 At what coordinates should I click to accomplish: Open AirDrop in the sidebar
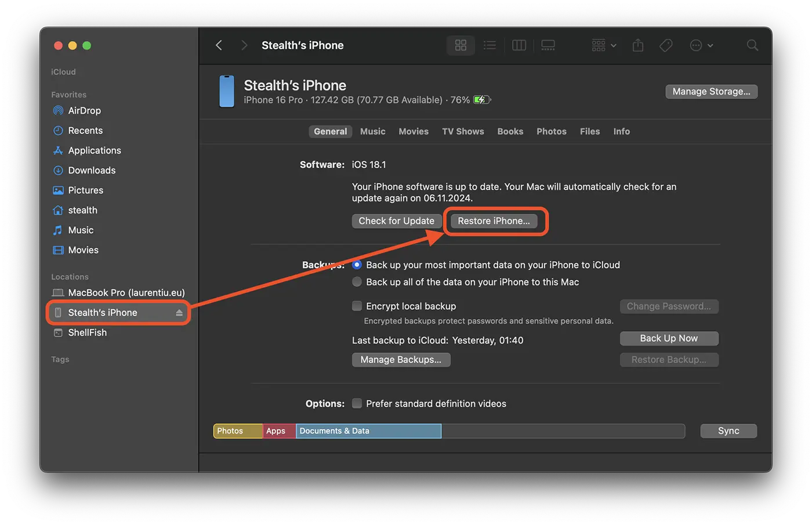84,110
